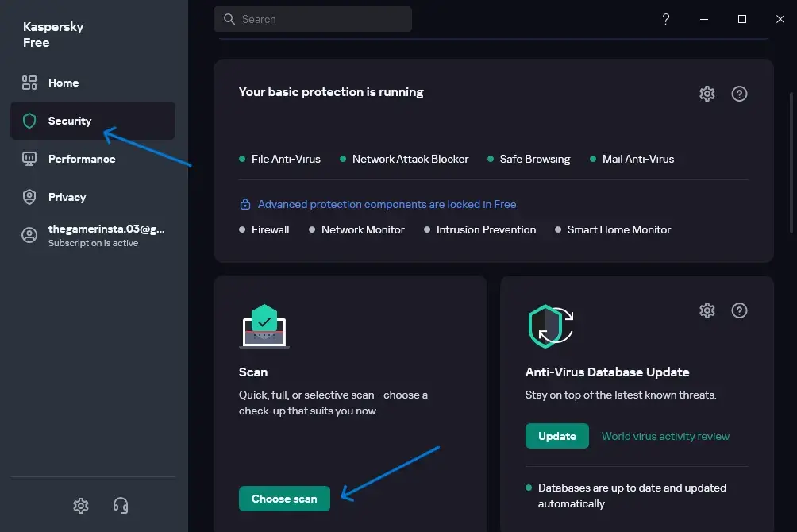Open the Anti-Virus Database Update settings gear
This screenshot has width=797, height=532.
pyautogui.click(x=707, y=310)
